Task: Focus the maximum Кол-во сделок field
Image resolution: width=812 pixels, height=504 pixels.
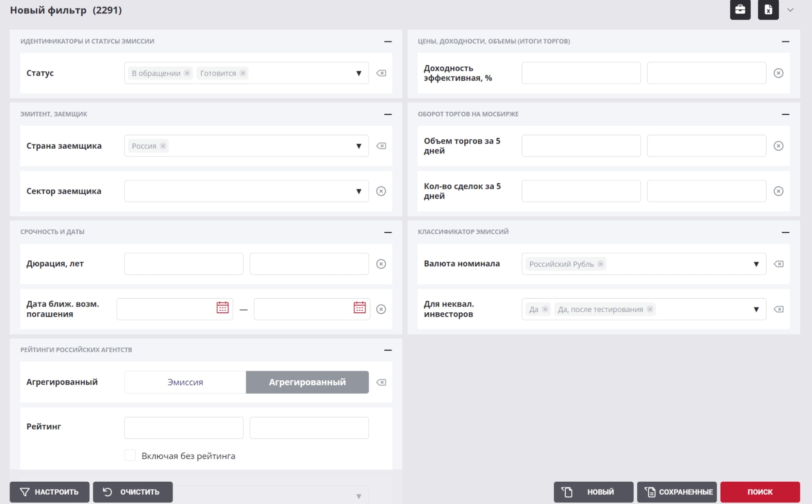Action: (706, 191)
